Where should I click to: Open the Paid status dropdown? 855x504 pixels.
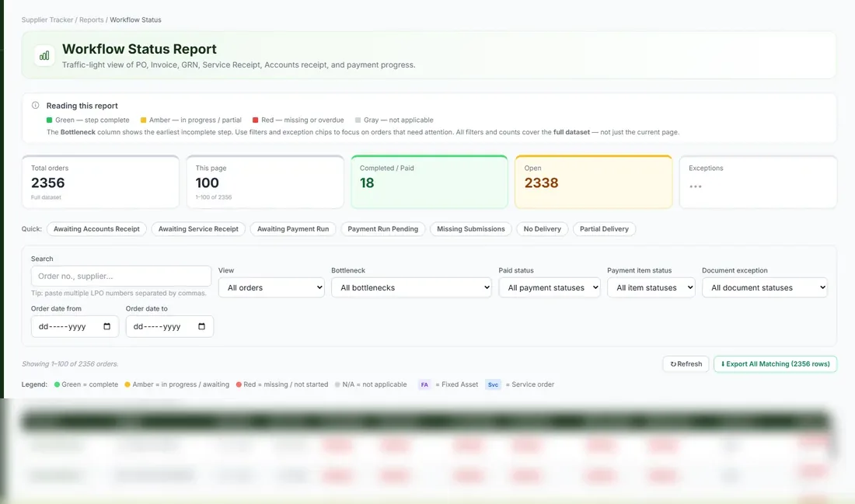click(x=550, y=287)
